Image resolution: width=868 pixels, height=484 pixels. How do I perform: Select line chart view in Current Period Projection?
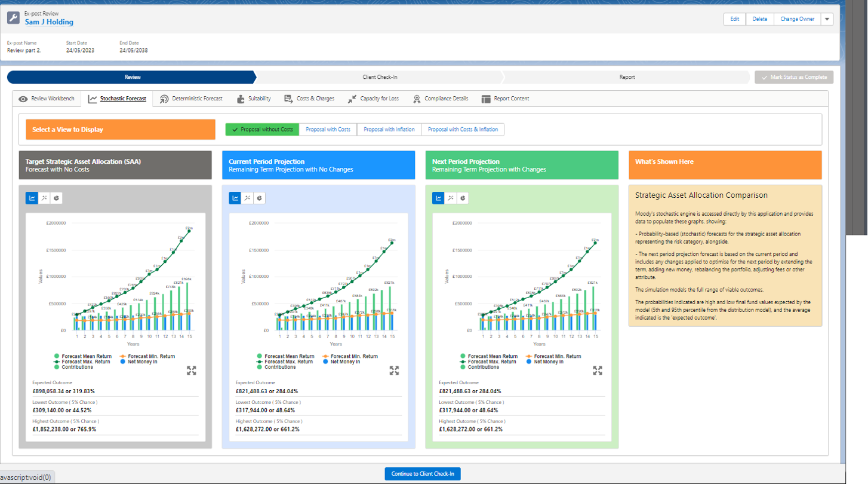pos(235,198)
